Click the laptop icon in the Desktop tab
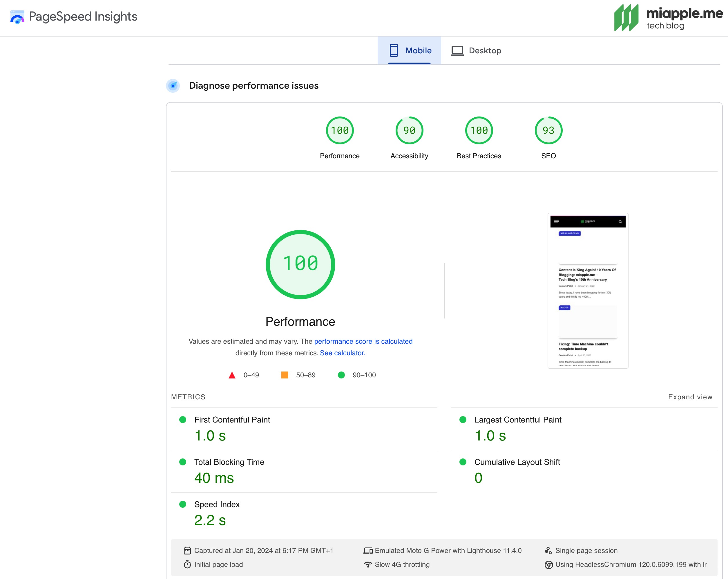 tap(457, 51)
